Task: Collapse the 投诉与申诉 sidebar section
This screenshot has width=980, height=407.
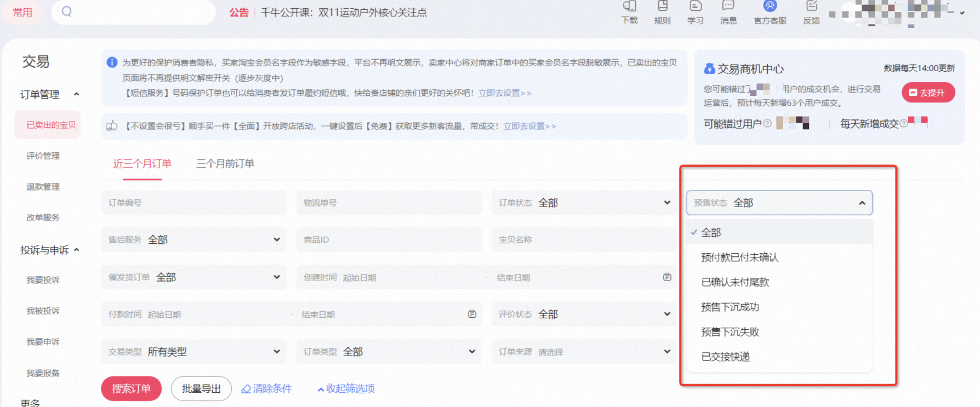Action: click(76, 250)
